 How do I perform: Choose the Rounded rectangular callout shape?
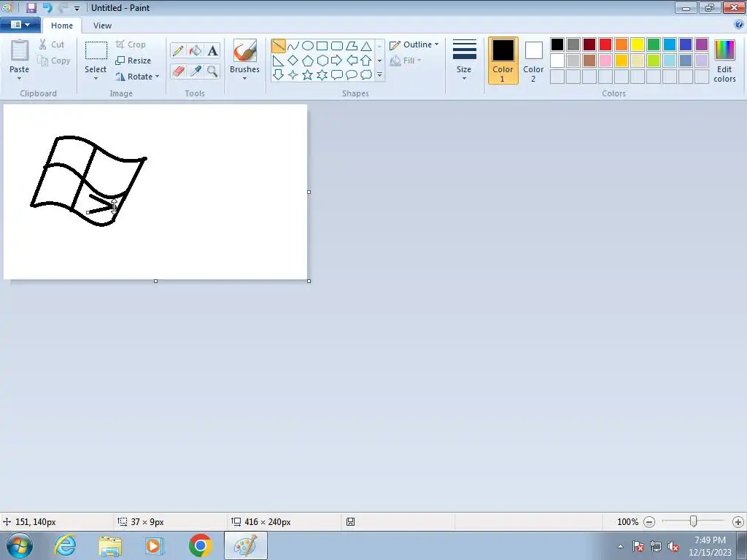point(337,75)
